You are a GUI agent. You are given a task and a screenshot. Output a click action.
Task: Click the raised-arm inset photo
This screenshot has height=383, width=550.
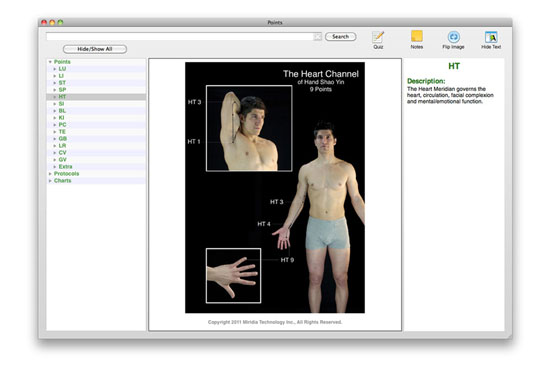pos(249,128)
